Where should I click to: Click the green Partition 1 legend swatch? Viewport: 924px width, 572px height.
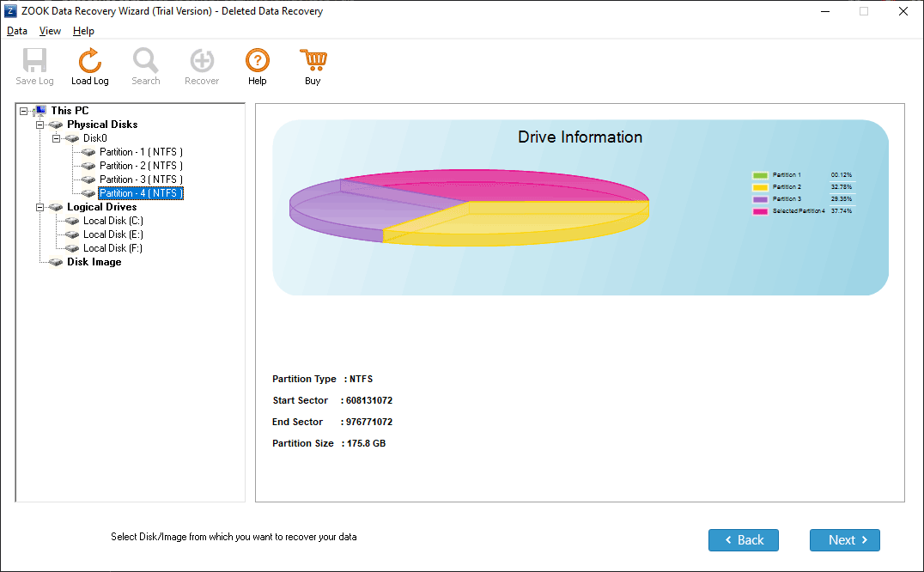(x=760, y=175)
